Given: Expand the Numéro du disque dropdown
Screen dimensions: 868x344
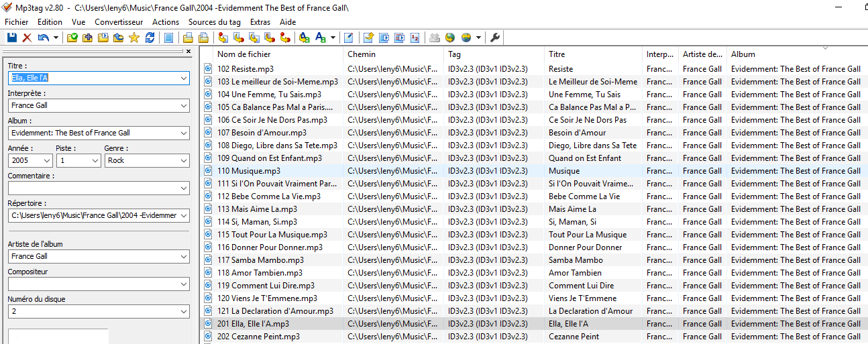Looking at the screenshot, I should click(184, 311).
